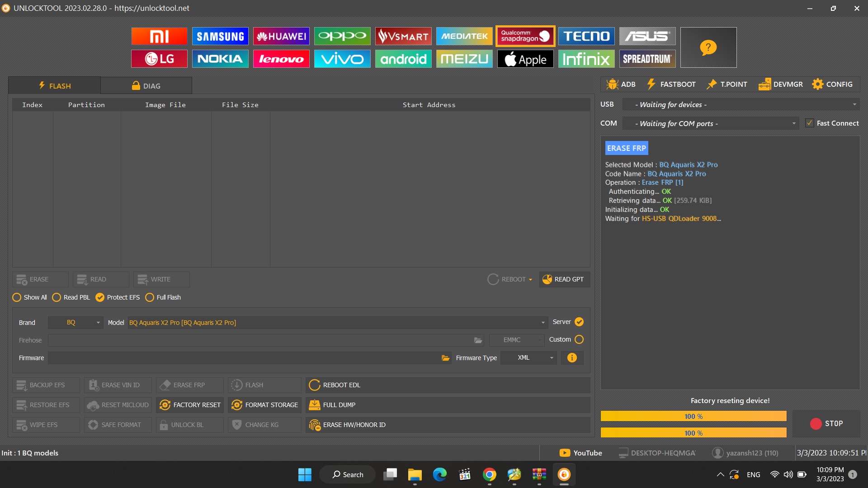Select the Meizu brand logo
Image resolution: width=868 pixels, height=488 pixels.
pos(464,59)
